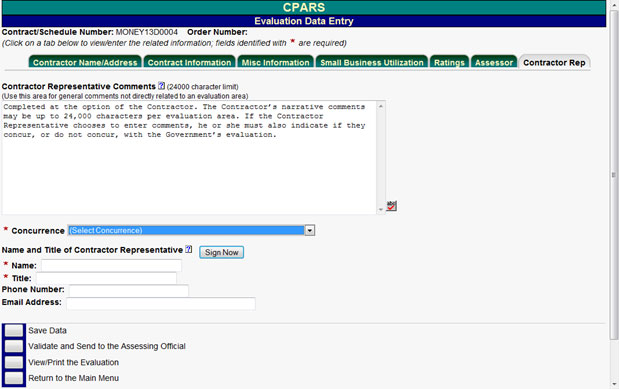Click the '(24000 character limit)' note
The image size is (619, 389).
(203, 86)
